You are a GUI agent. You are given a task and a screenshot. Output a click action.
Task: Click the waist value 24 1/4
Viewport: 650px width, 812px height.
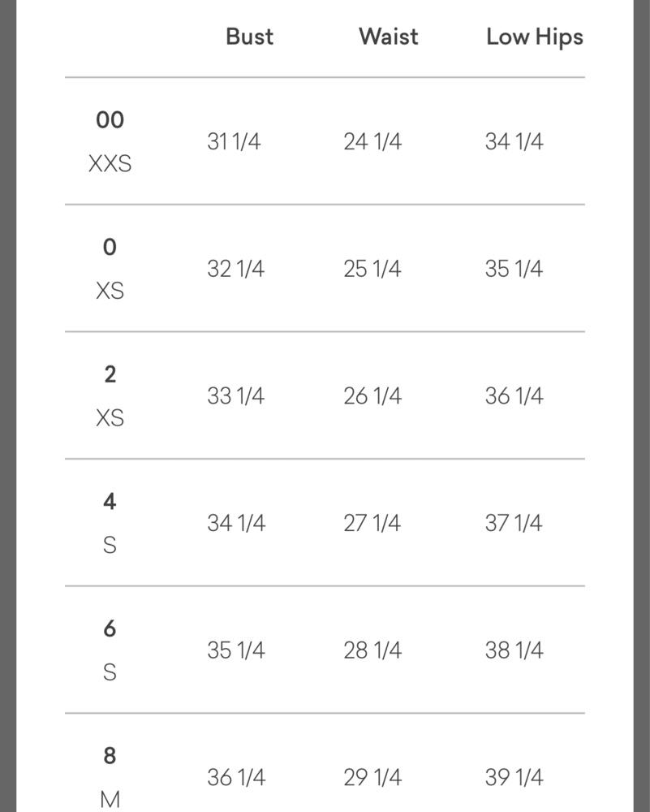coord(372,141)
